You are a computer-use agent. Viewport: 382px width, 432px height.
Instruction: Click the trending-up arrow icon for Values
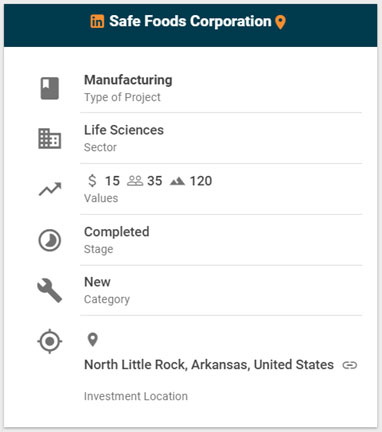(x=50, y=189)
